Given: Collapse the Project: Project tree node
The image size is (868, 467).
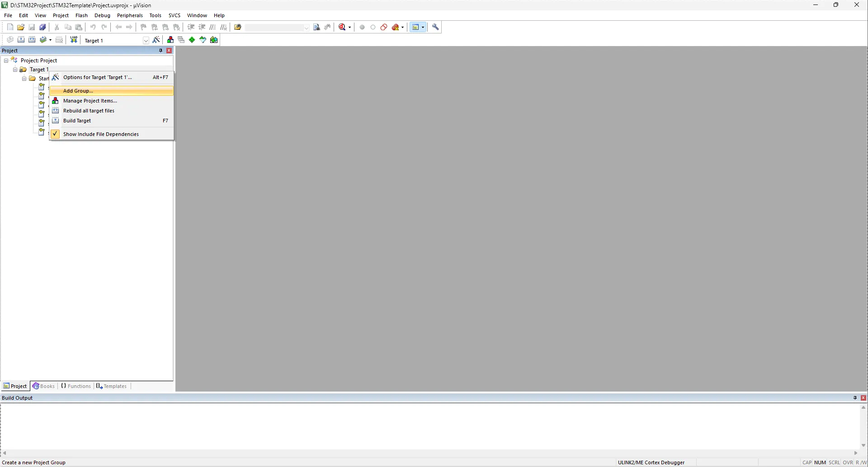Looking at the screenshot, I should (6, 61).
